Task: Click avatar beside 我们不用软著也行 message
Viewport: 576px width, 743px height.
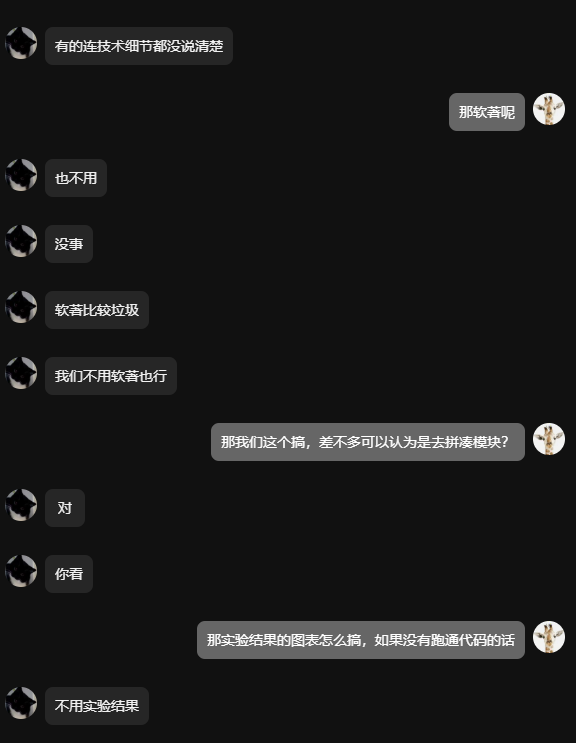Action: click(x=21, y=373)
